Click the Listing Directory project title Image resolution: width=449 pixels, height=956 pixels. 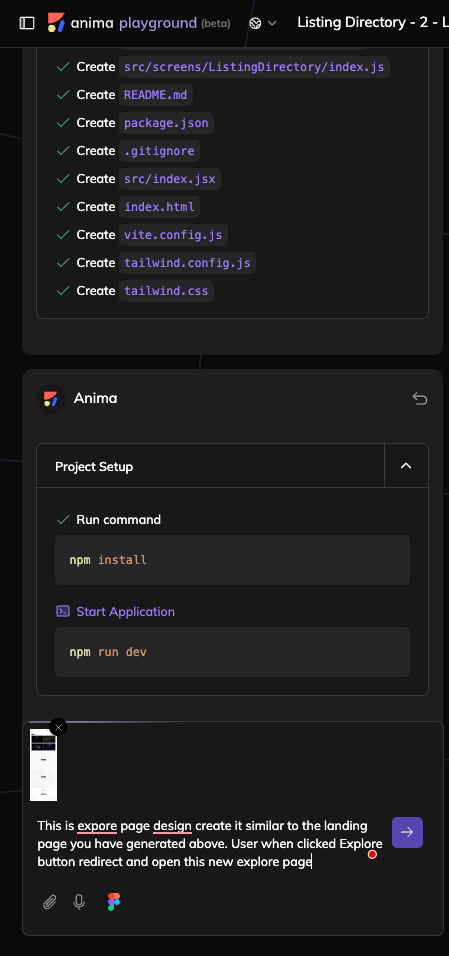click(x=373, y=23)
